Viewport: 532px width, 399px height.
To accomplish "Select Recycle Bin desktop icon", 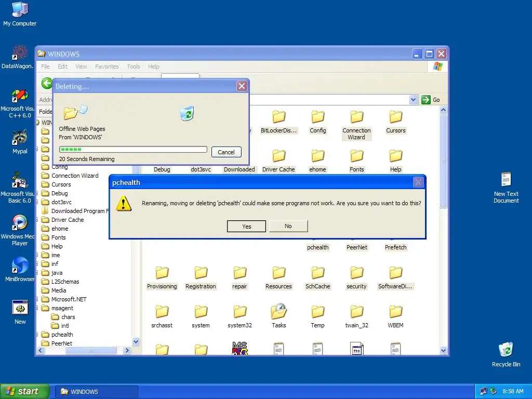I will point(506,354).
